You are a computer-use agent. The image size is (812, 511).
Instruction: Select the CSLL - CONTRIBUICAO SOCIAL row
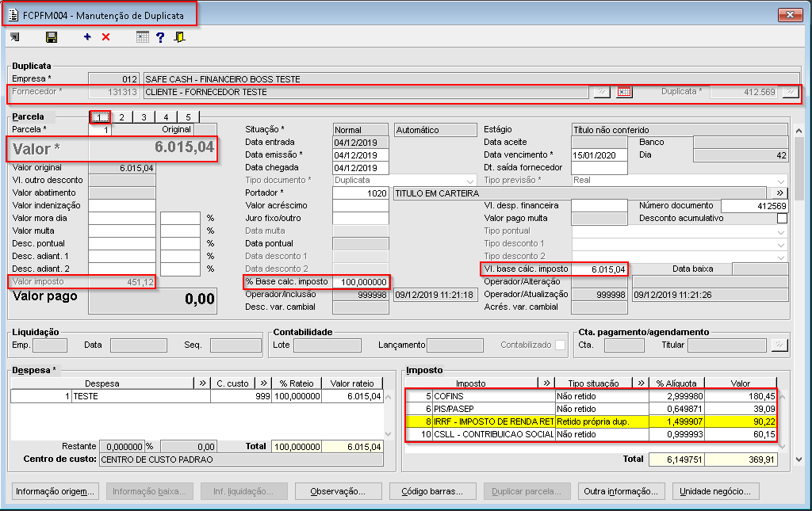[x=591, y=434]
